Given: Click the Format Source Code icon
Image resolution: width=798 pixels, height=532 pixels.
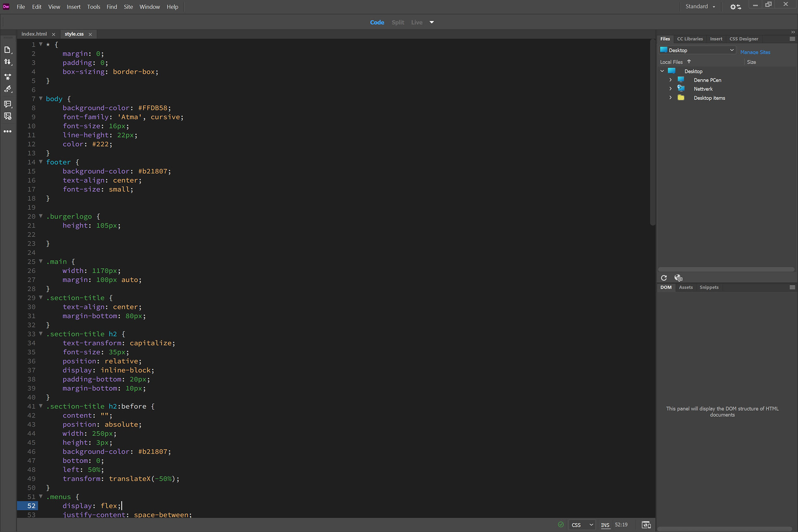Looking at the screenshot, I should [7, 89].
